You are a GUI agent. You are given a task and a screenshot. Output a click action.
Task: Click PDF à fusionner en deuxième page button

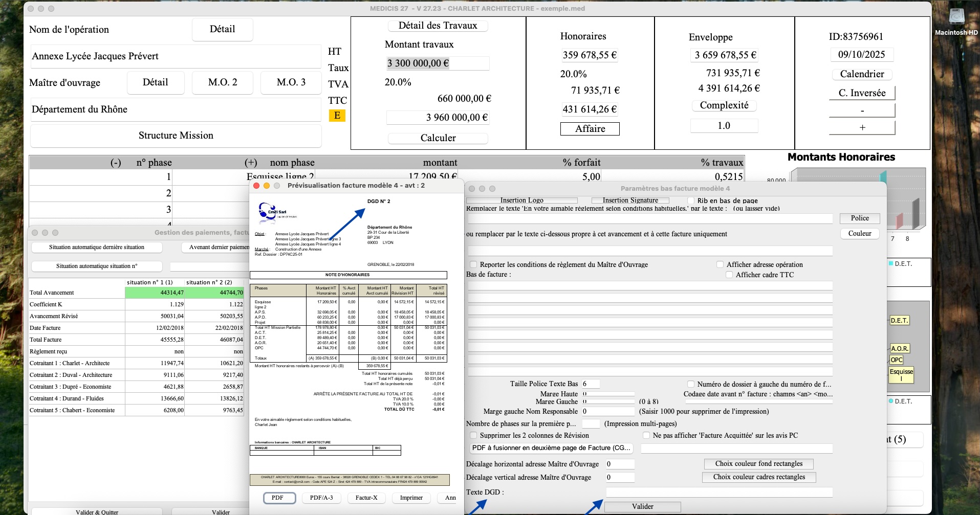552,448
